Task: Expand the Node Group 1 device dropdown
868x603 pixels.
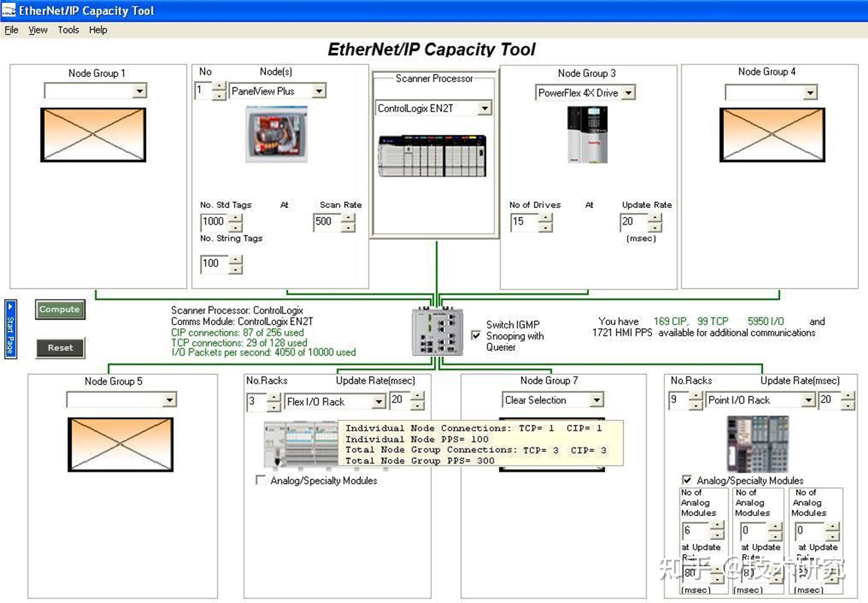Action: pos(140,91)
